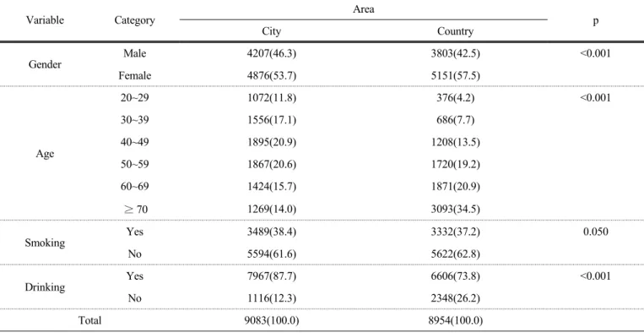
Task: Select the Category column header
Action: click(x=135, y=20)
